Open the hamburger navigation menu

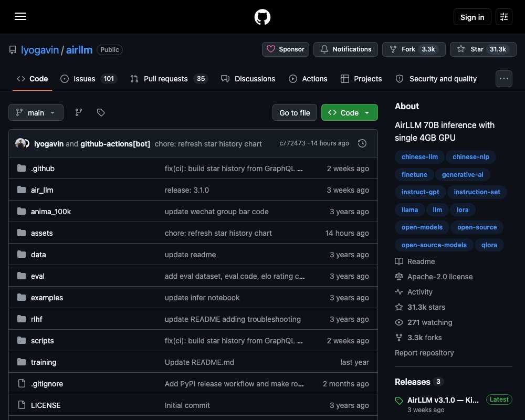click(20, 16)
